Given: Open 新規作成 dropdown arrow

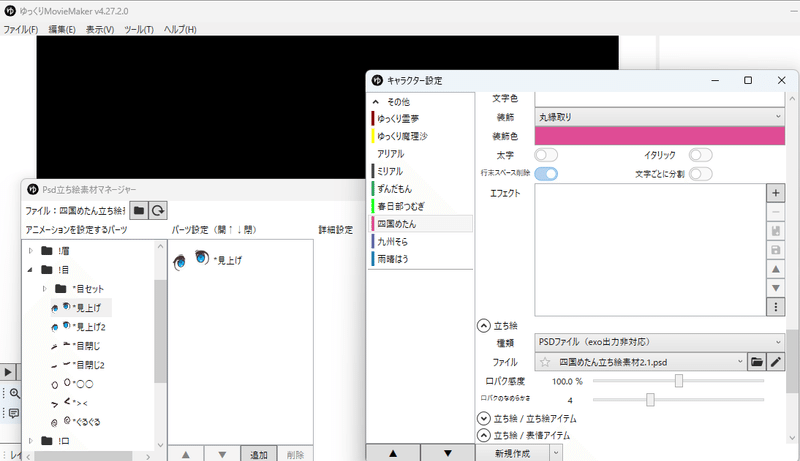Looking at the screenshot, I should (x=556, y=453).
